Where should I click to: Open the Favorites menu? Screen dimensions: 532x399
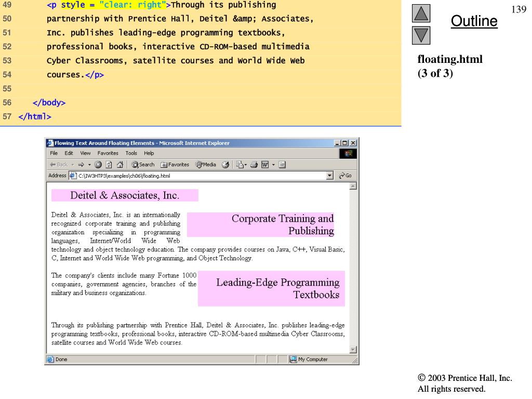click(x=108, y=153)
